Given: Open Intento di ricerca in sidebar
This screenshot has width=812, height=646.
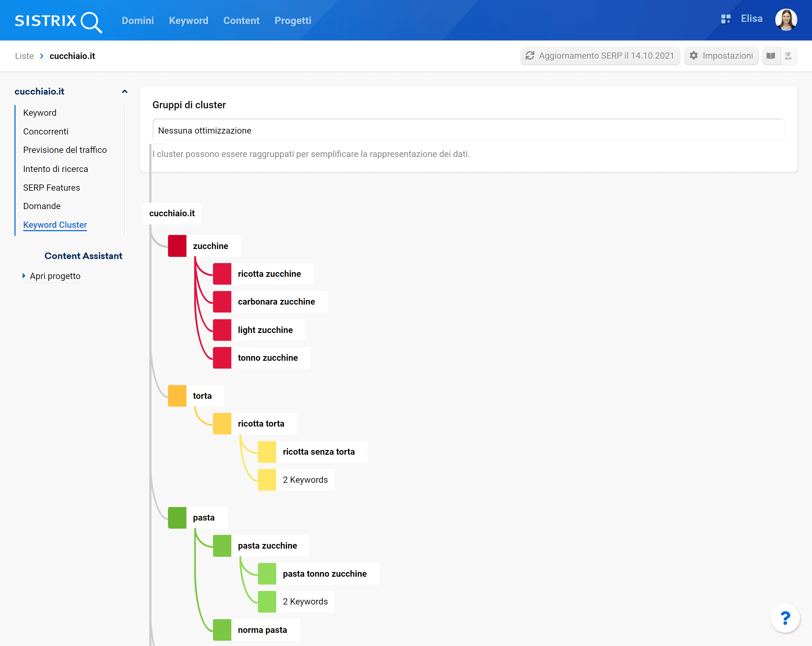Looking at the screenshot, I should coord(55,169).
